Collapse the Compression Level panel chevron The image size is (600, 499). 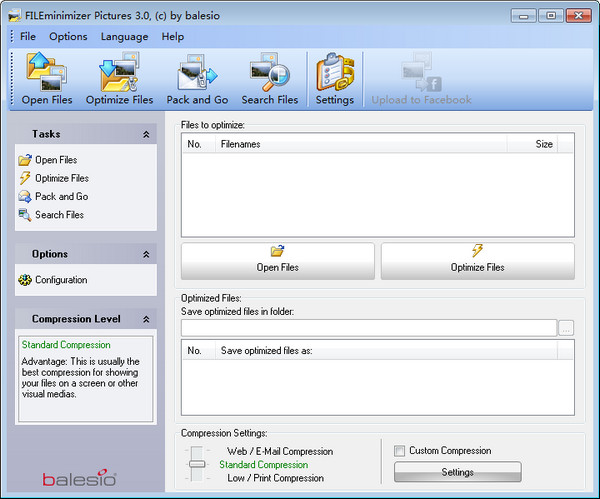coord(146,319)
